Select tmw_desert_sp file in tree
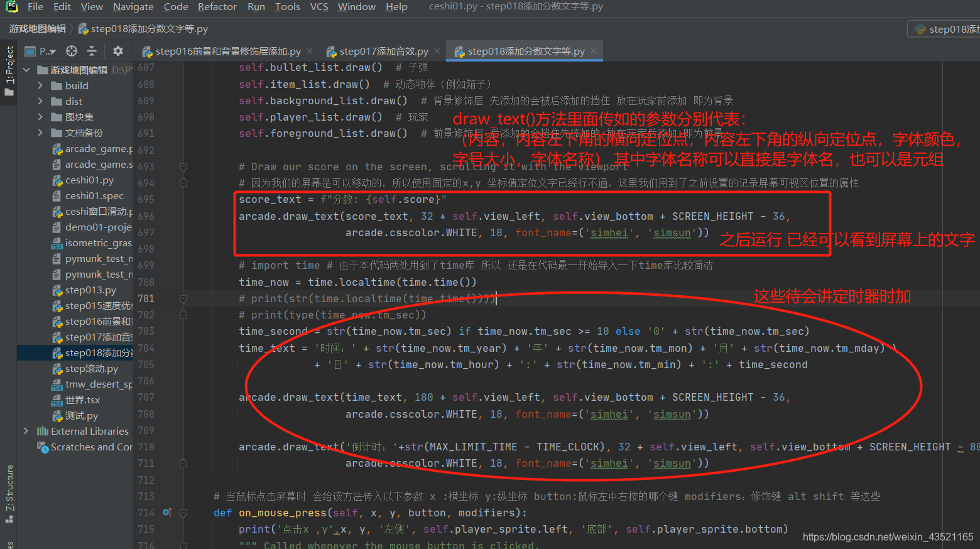This screenshot has width=980, height=549. tap(99, 384)
